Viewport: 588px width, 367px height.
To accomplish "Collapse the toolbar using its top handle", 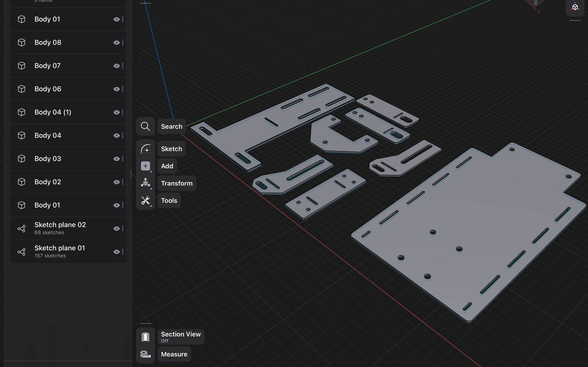I will click(145, 3).
